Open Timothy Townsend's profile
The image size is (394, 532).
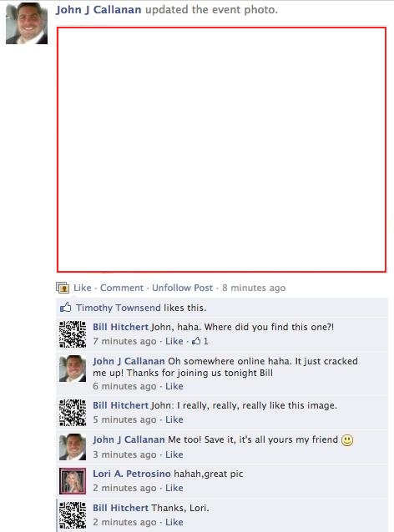click(119, 308)
